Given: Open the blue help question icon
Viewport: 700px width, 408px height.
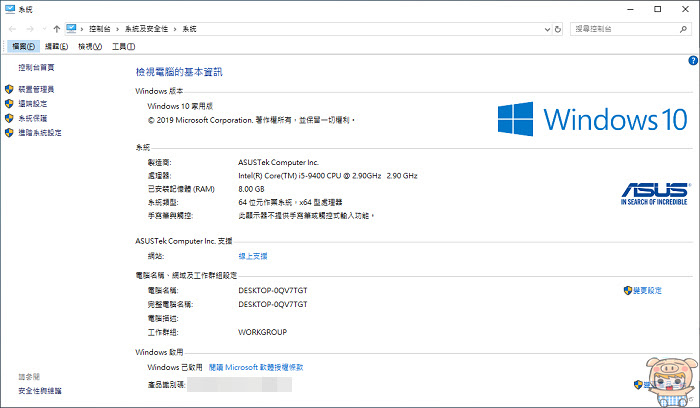Looking at the screenshot, I should [x=693, y=61].
